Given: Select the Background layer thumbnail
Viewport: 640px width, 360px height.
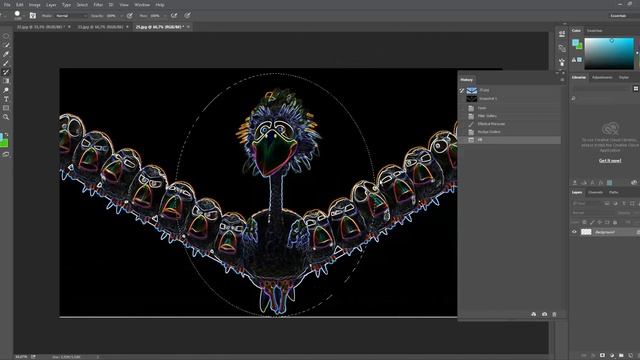Looking at the screenshot, I should pos(586,232).
